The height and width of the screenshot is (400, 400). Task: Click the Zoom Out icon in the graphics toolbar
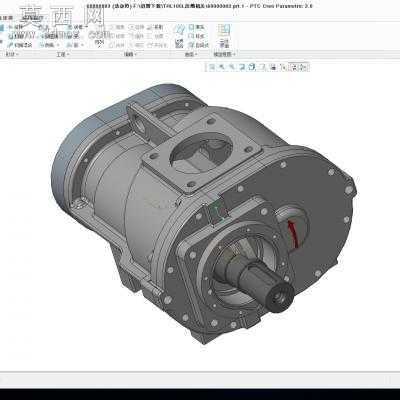tap(232, 67)
